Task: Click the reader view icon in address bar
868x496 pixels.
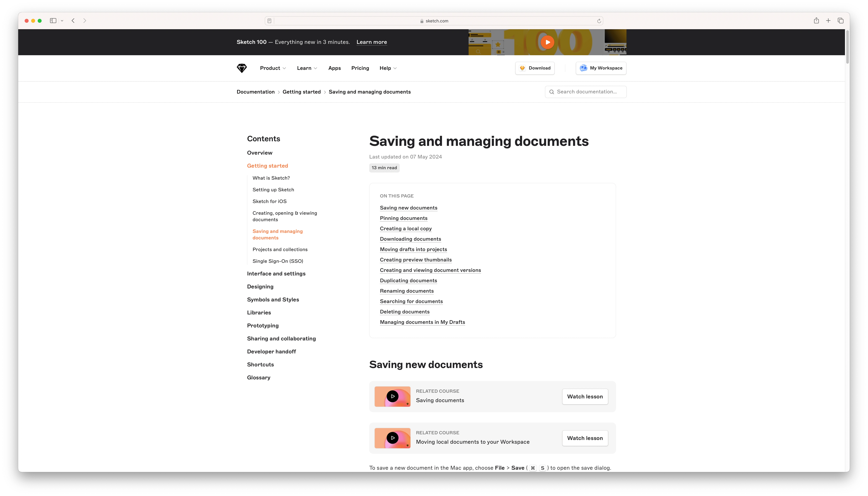Action: click(269, 21)
